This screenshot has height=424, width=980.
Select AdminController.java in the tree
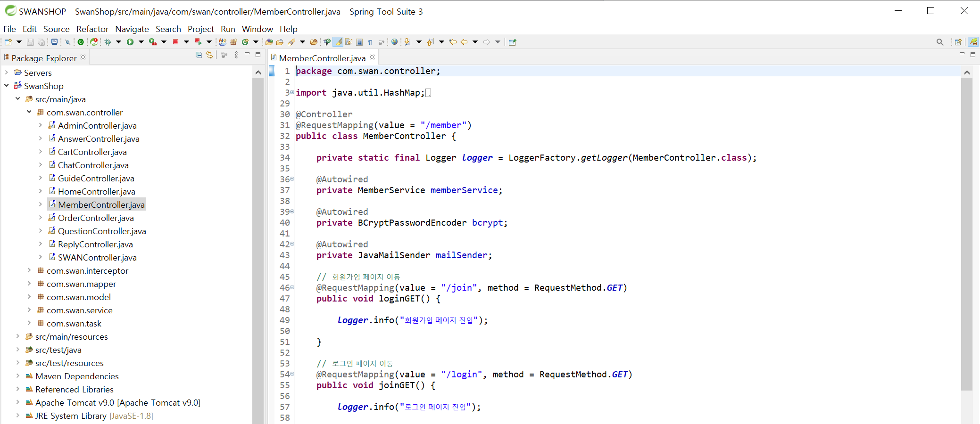(x=97, y=125)
